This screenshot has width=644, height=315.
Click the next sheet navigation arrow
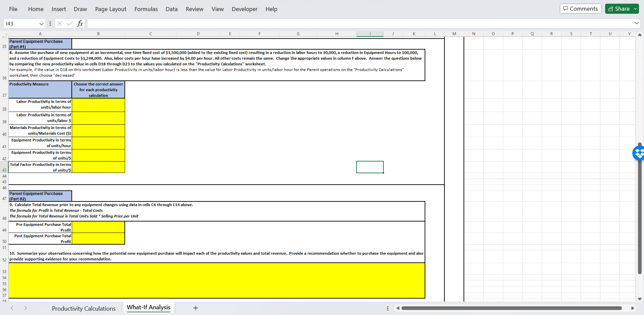pos(26,308)
